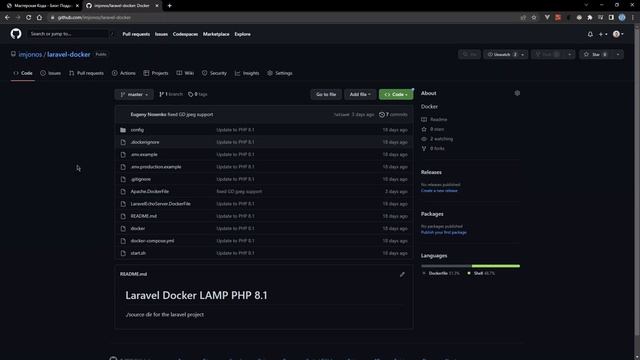Open the .gitignore file

point(141,179)
